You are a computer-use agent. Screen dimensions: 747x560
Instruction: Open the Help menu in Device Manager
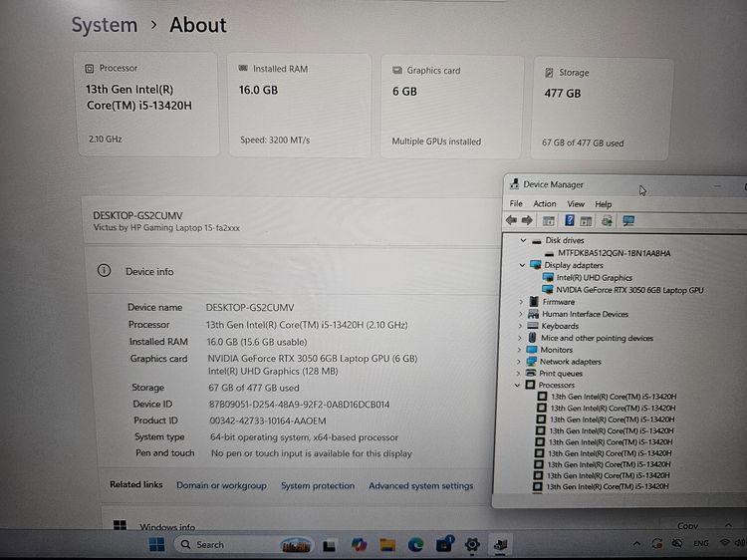pyautogui.click(x=604, y=204)
